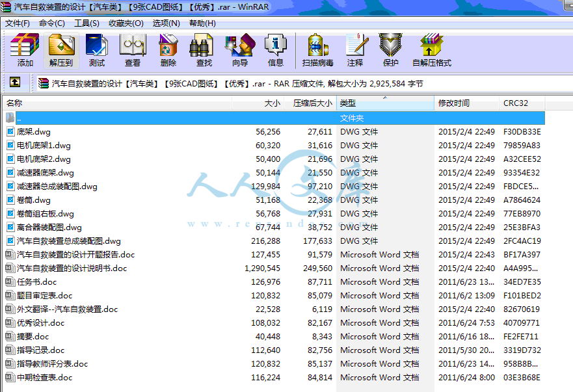Sort by 压缩后大小 column header
This screenshot has width=573, height=392.
(310, 103)
